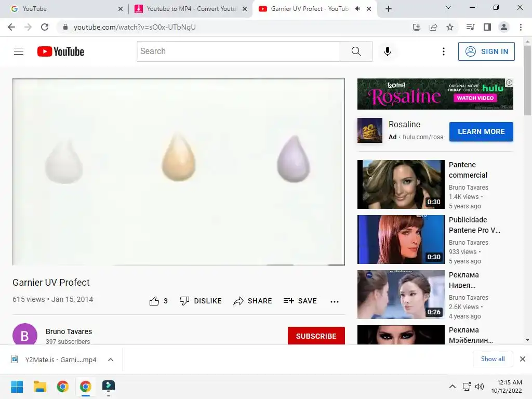Click page vertical scrollbar thumb
This screenshot has width=532, height=399.
click(x=527, y=81)
